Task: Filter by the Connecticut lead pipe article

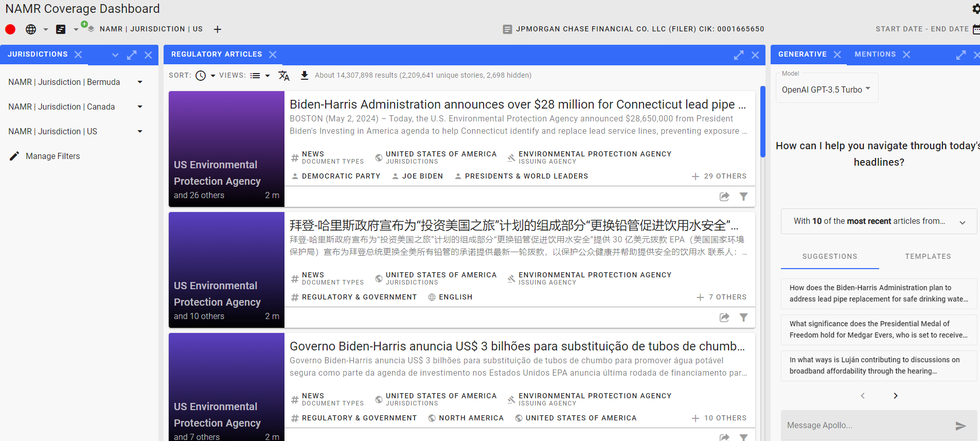Action: coord(743,197)
